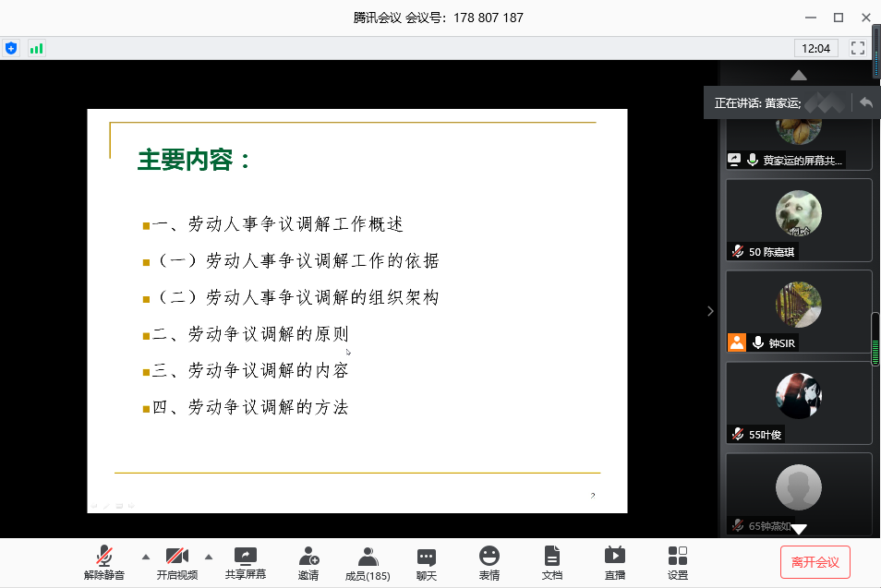
Task: Open Members (成员) list
Action: point(368,562)
